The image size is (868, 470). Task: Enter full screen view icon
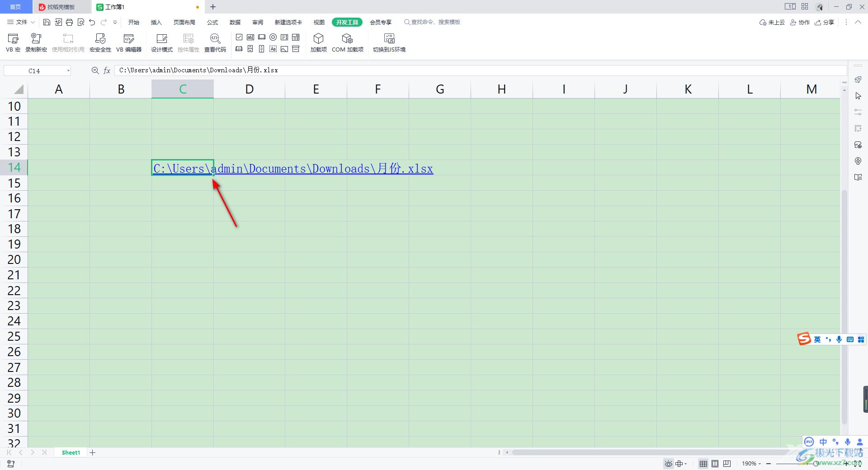click(x=858, y=464)
